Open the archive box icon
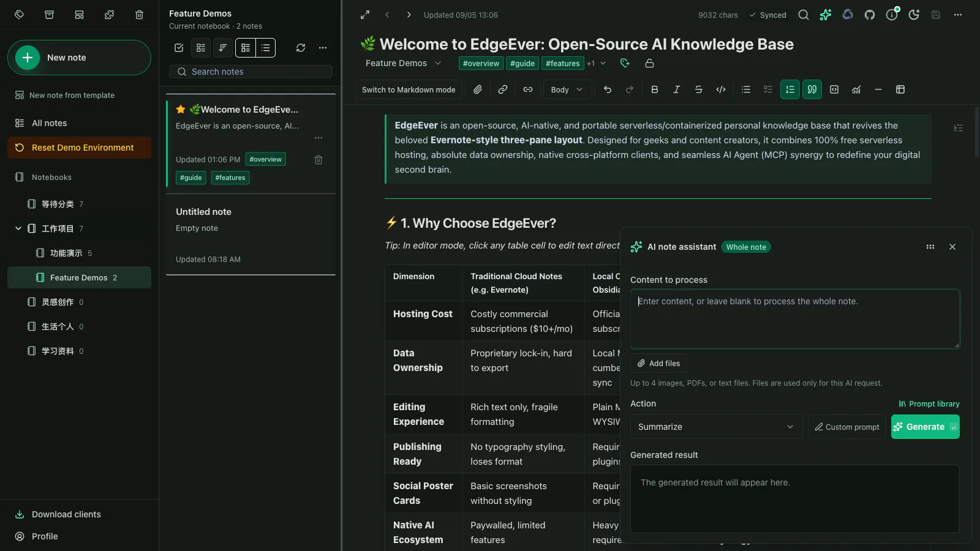 coord(50,15)
